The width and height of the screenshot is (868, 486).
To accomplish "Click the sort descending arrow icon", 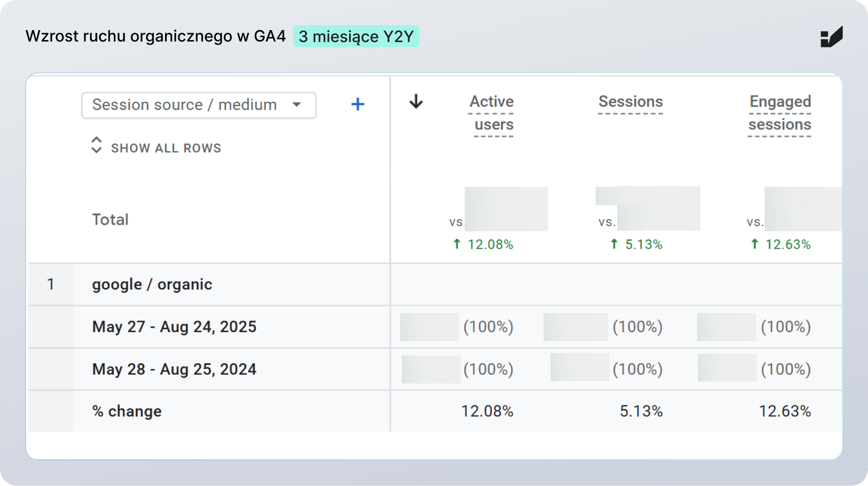I will point(416,101).
